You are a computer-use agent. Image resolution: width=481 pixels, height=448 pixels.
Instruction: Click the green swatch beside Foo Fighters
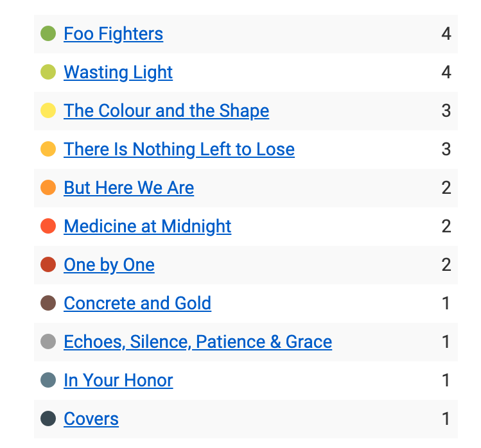coord(48,33)
